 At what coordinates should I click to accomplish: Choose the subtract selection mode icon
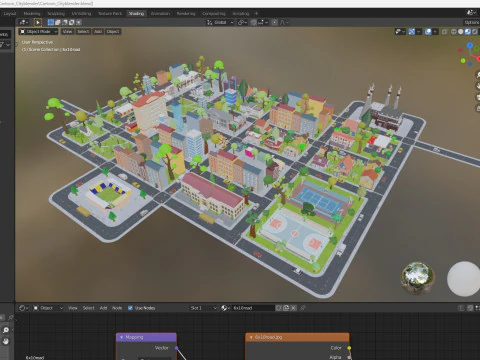(65, 22)
